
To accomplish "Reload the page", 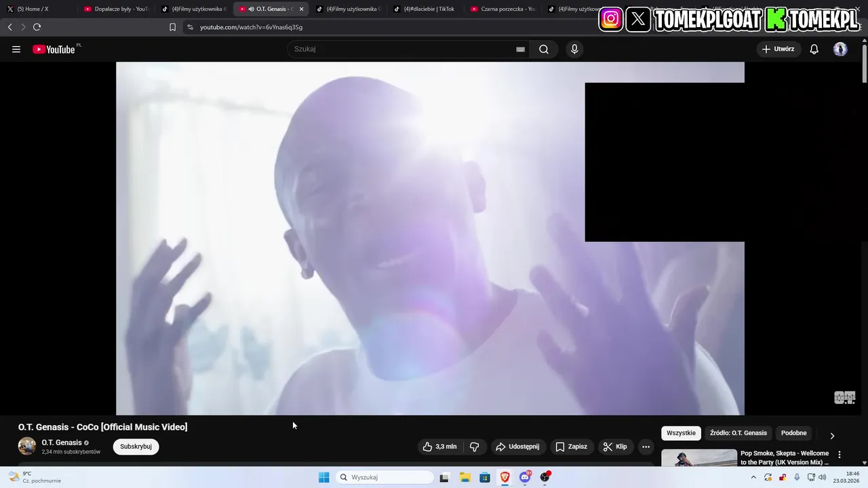I will [37, 27].
